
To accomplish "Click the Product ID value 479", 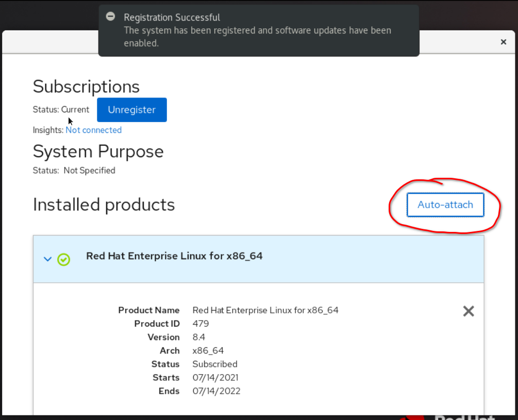I will click(201, 324).
